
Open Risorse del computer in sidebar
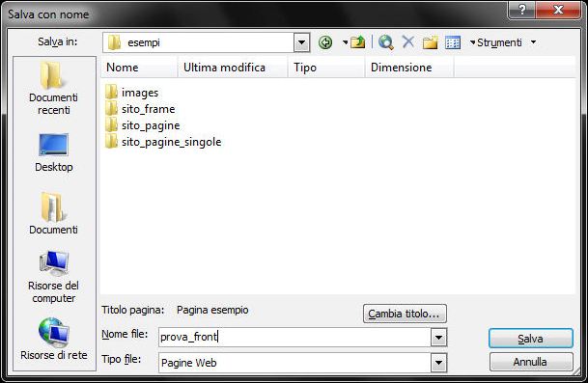point(54,277)
